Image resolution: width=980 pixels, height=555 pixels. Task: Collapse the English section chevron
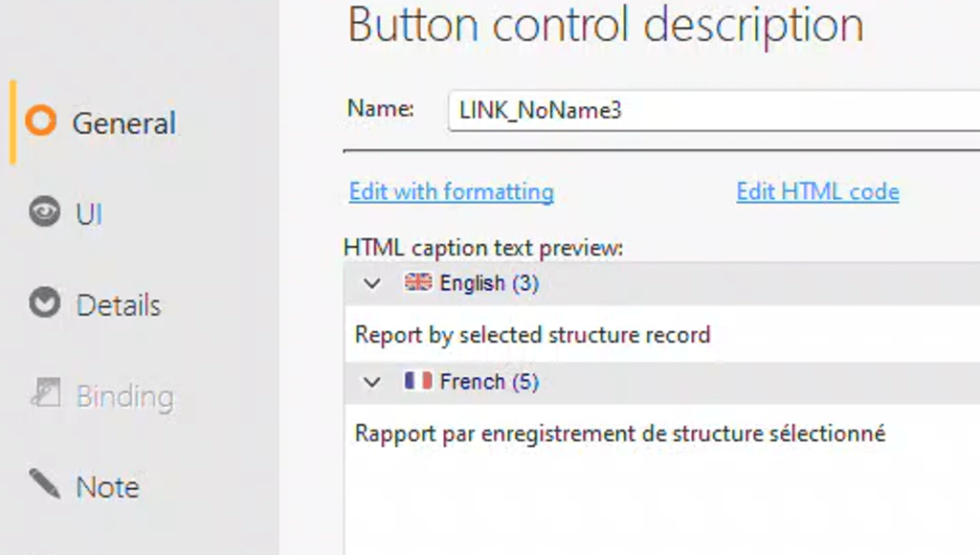(x=372, y=283)
